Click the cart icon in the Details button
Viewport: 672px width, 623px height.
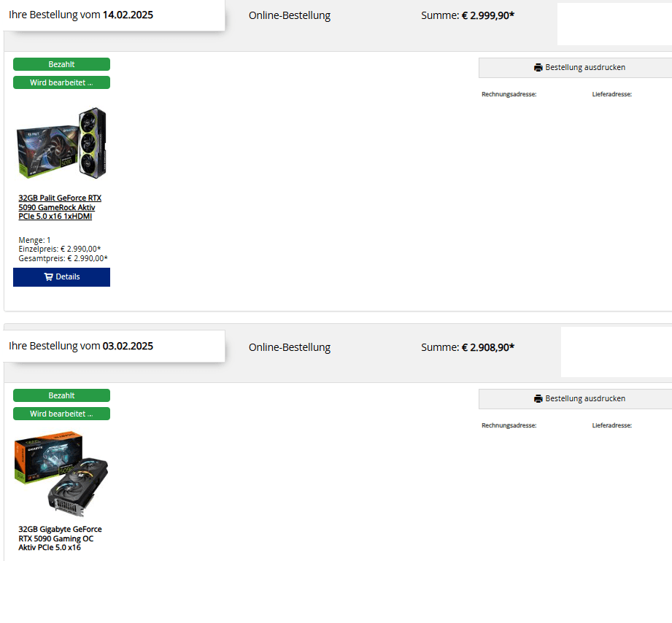pos(48,276)
